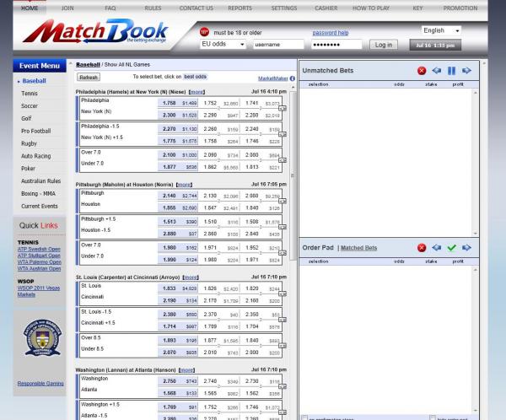Select St. Louis best odds 1.833
Viewport: 506px width, 420px height.
coord(178,288)
